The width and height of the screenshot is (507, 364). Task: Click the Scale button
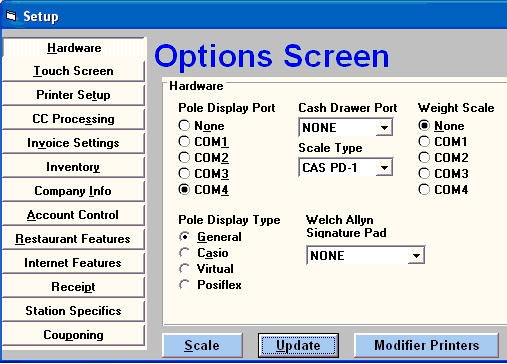[x=202, y=345]
